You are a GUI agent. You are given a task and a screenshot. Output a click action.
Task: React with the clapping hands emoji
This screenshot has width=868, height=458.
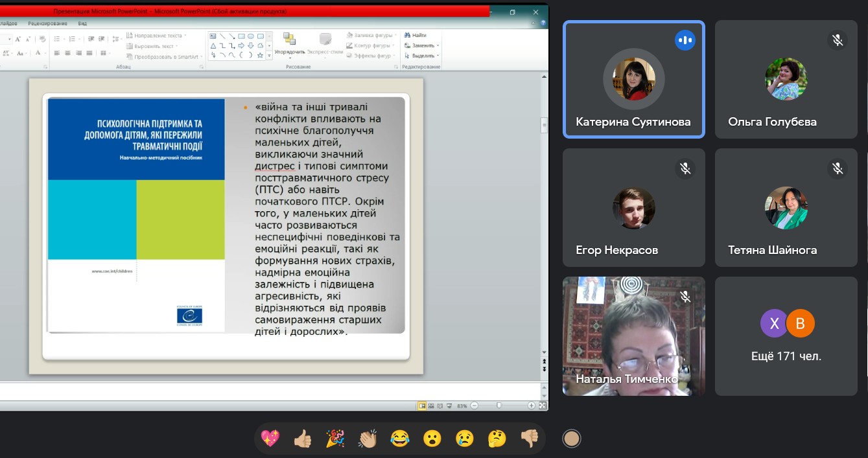coord(368,439)
